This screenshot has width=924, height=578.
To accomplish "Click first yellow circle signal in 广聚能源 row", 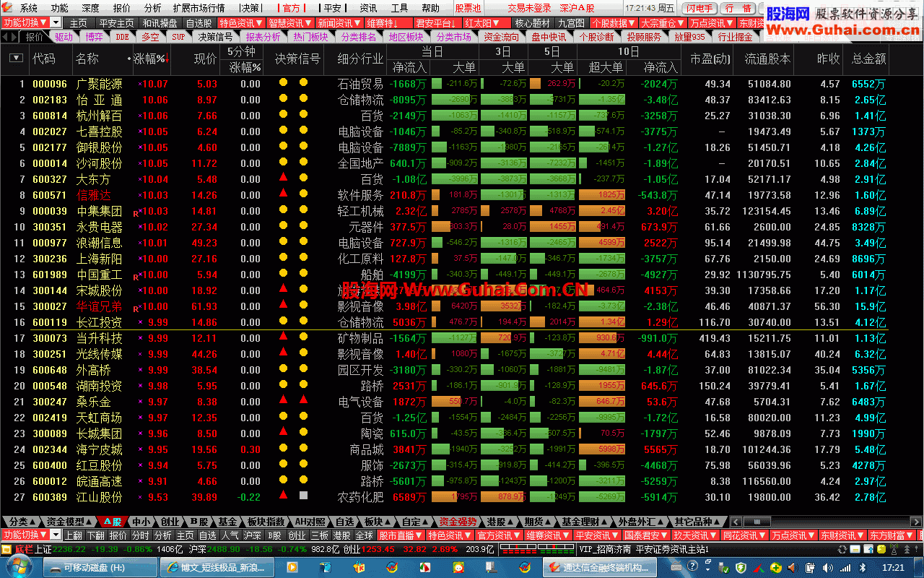I will (283, 82).
